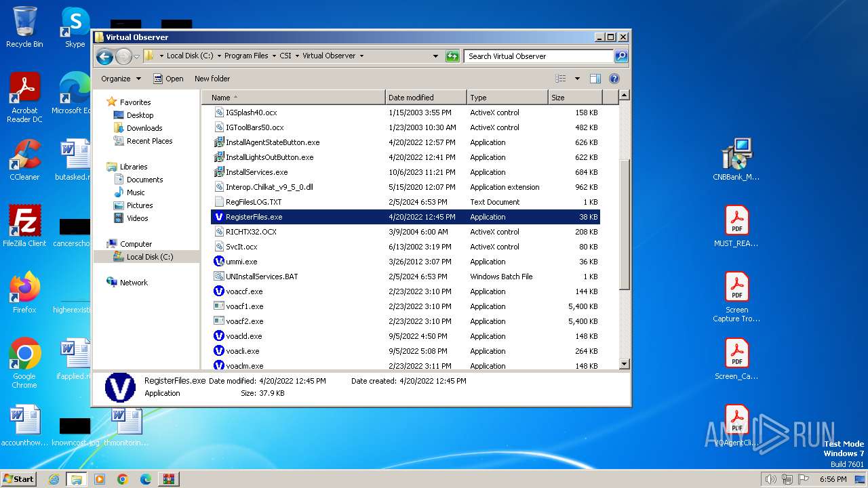Select Network in the navigation pane

pyautogui.click(x=134, y=283)
